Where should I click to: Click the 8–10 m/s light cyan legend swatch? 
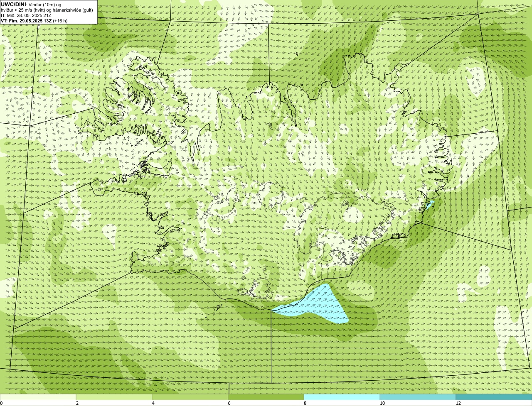(x=342, y=397)
